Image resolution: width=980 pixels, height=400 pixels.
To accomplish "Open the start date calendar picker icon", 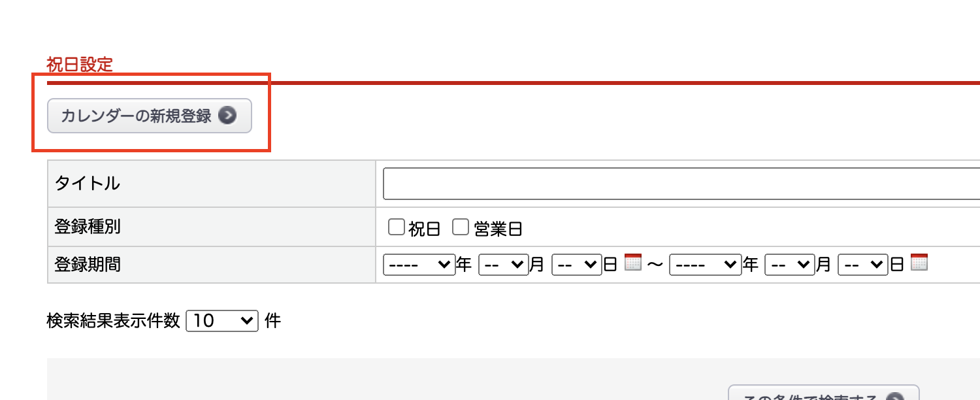I will click(x=632, y=263).
